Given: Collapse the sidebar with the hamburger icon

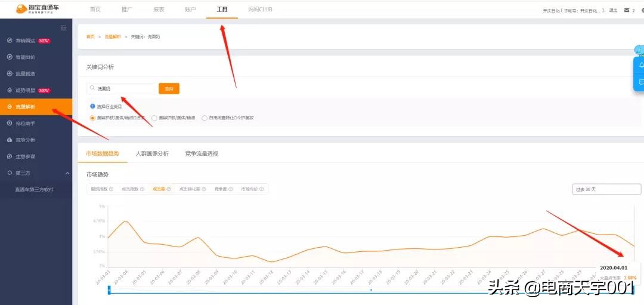Looking at the screenshot, I should [x=64, y=28].
